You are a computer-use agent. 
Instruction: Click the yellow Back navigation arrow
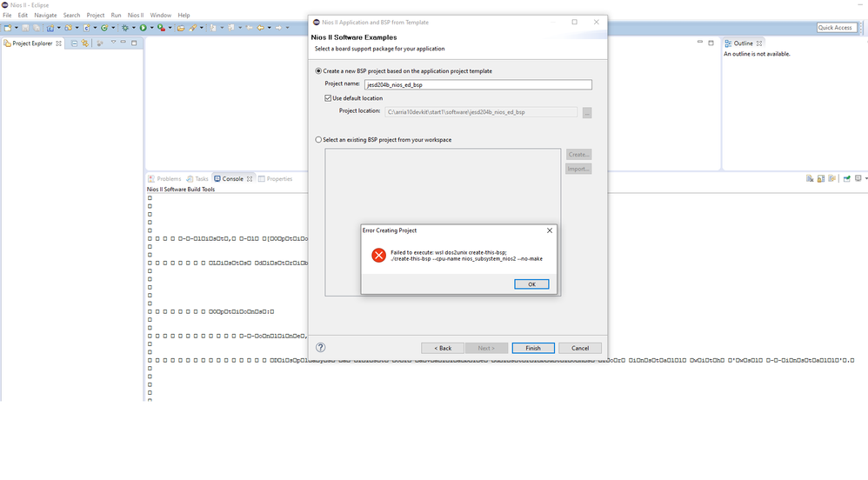tap(260, 28)
